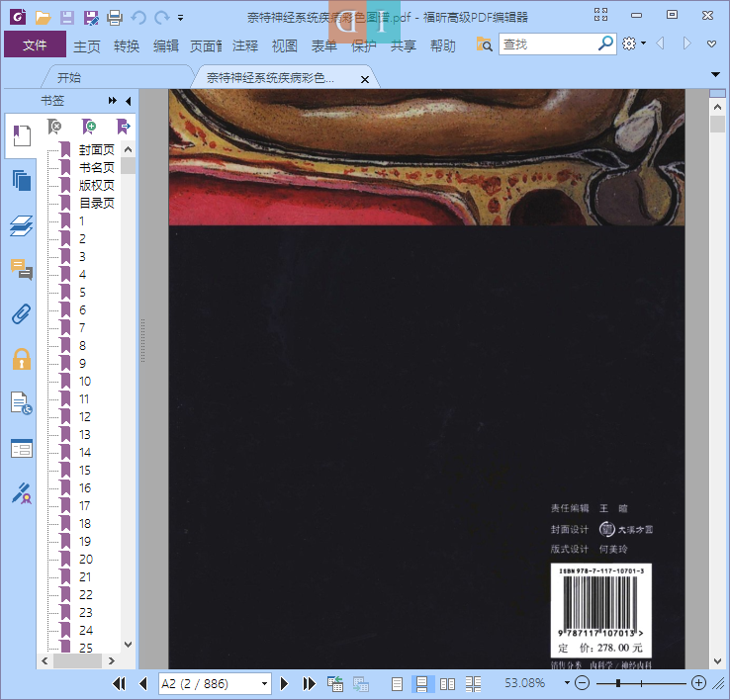Select the 书名页 bookmark
This screenshot has height=700, width=730.
(96, 167)
